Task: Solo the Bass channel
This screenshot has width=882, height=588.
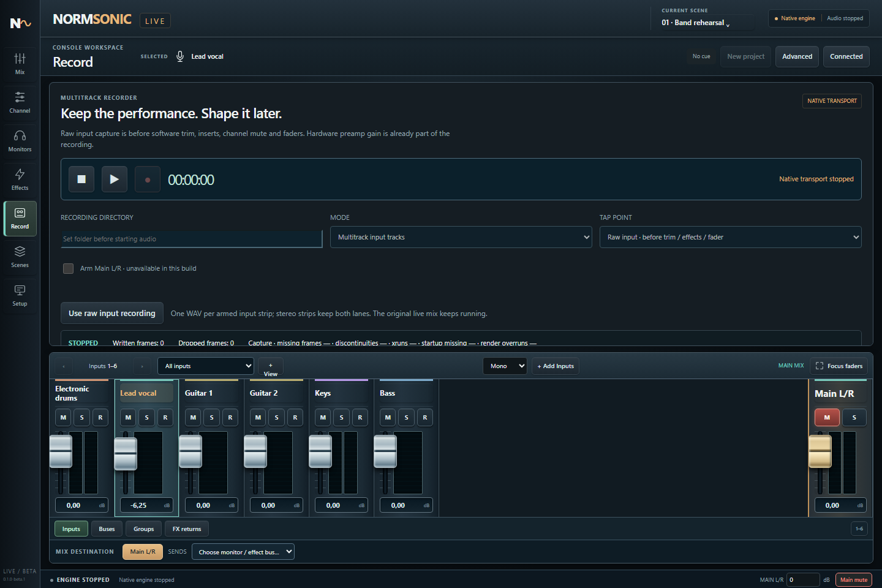Action: pos(406,418)
